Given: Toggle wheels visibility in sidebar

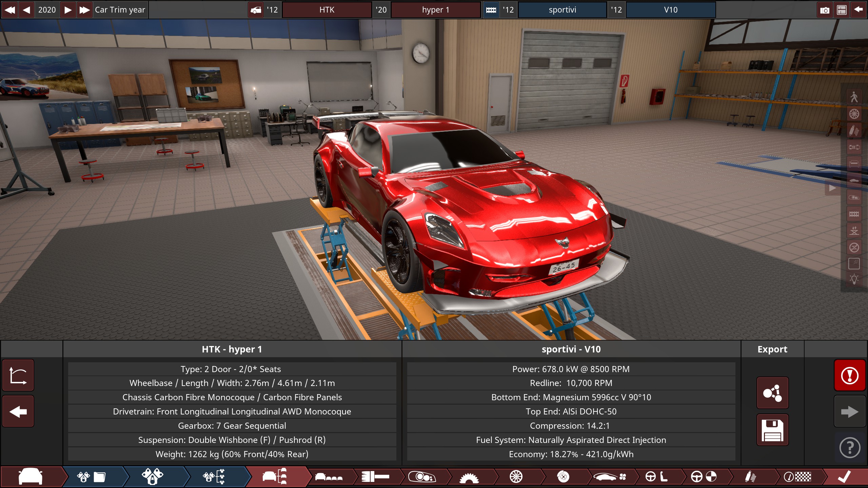Looking at the screenshot, I should pos(854,114).
